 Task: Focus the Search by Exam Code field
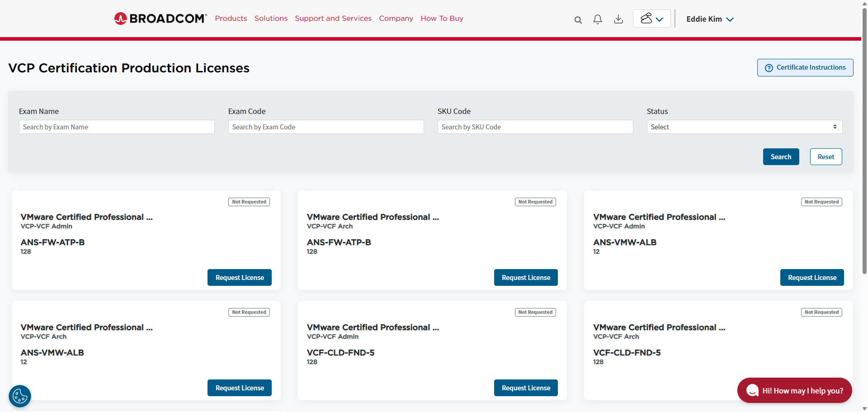point(326,127)
